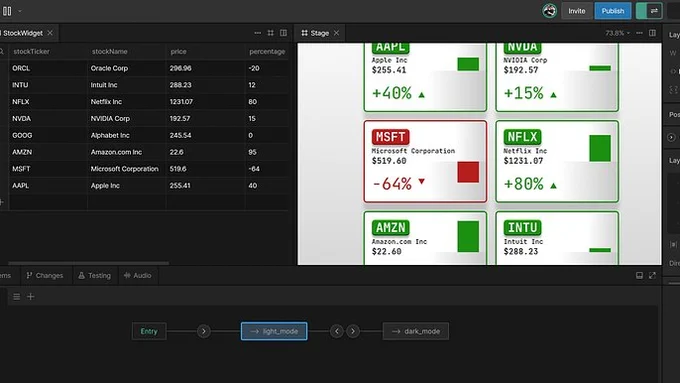Click the red MSFT ticker badge on the stage
Image resolution: width=680 pixels, height=383 pixels.
[x=391, y=137]
